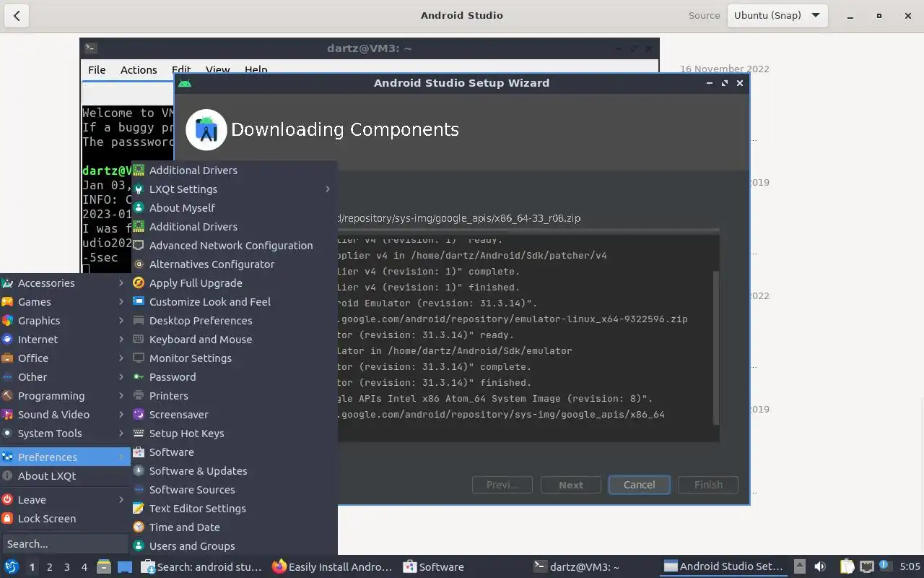
Task: Open Customize Look and Feel
Action: tap(234, 301)
